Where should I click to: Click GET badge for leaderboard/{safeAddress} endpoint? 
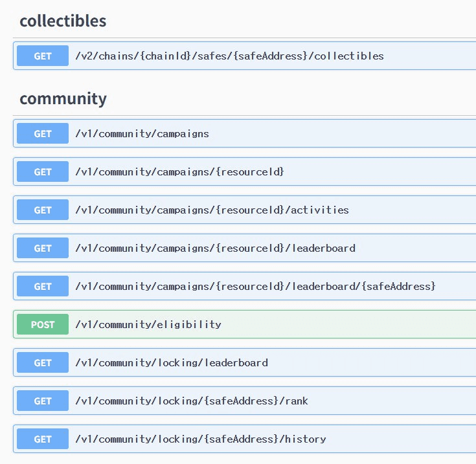tap(43, 286)
